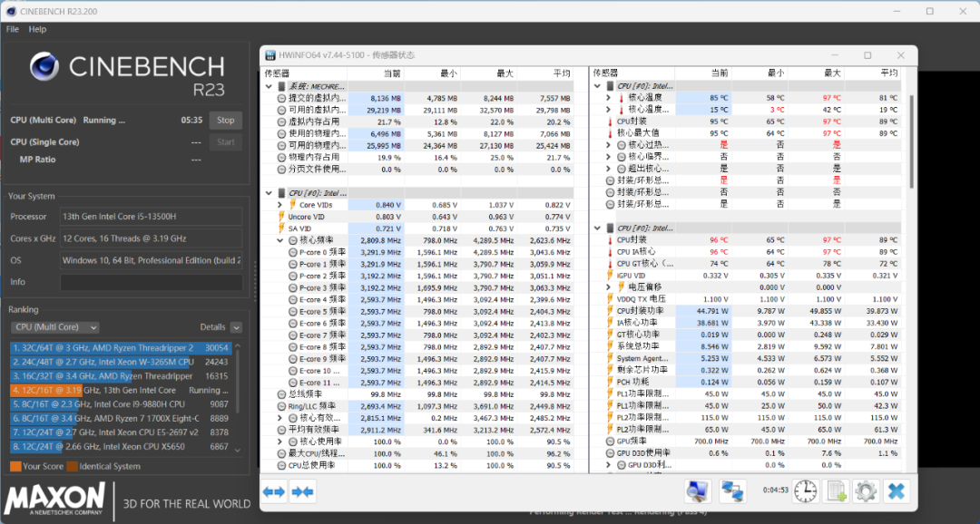980x524 pixels.
Task: Click the right pane vertical scrollbar in HWiNFO
Action: pyautogui.click(x=910, y=141)
